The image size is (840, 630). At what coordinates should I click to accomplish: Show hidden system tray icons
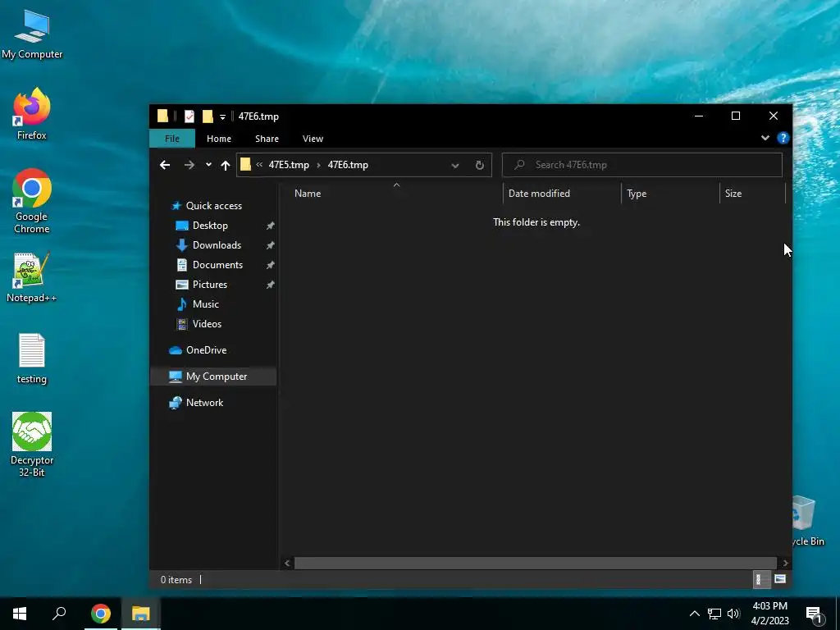coord(694,614)
